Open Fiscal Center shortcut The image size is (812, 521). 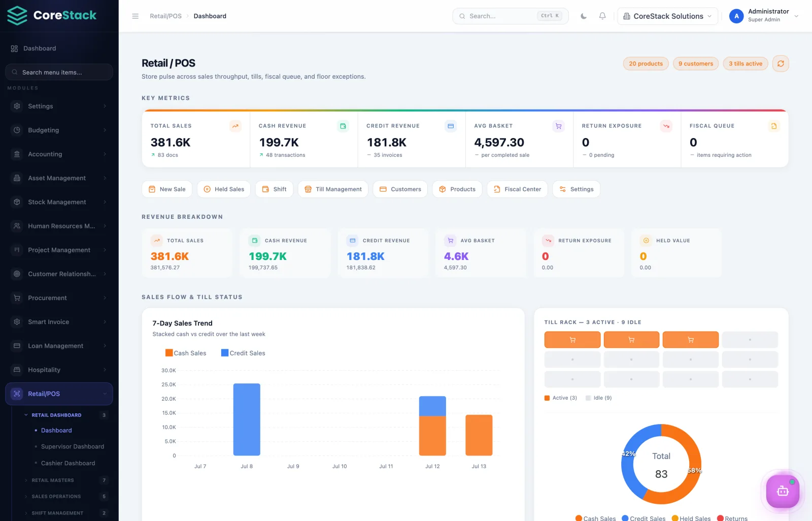[517, 189]
